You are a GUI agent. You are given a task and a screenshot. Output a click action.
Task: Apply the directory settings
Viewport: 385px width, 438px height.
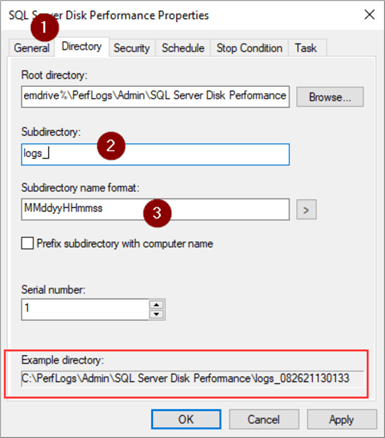tap(342, 419)
